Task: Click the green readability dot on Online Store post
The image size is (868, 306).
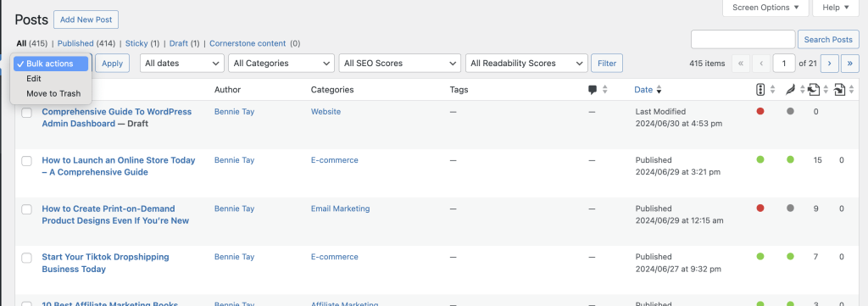Action: [791, 160]
